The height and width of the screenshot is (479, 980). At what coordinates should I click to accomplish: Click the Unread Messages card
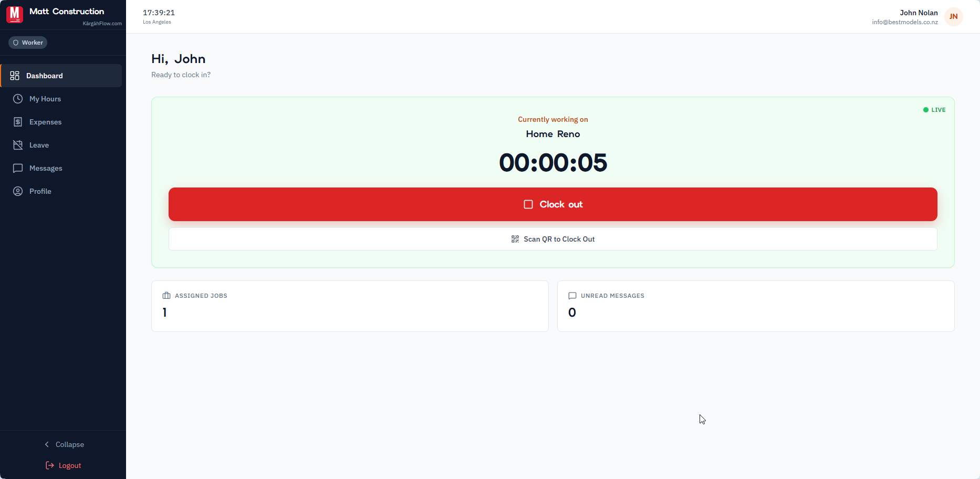tap(756, 306)
